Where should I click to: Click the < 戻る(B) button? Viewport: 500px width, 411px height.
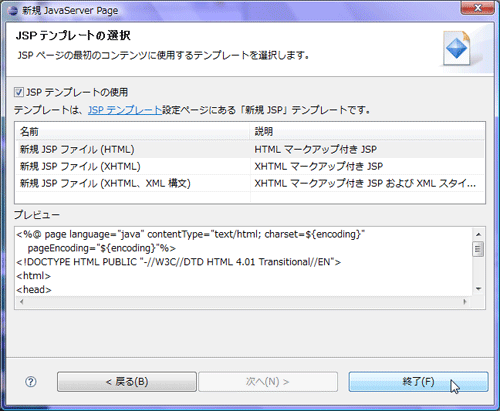(127, 382)
